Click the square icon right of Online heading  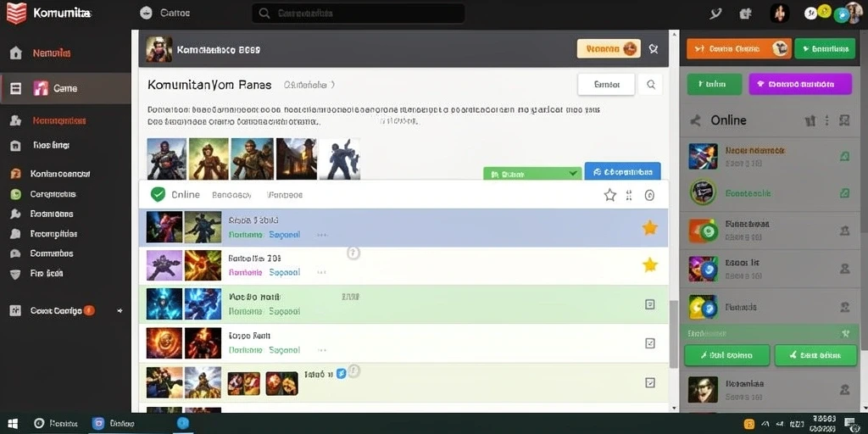point(844,120)
